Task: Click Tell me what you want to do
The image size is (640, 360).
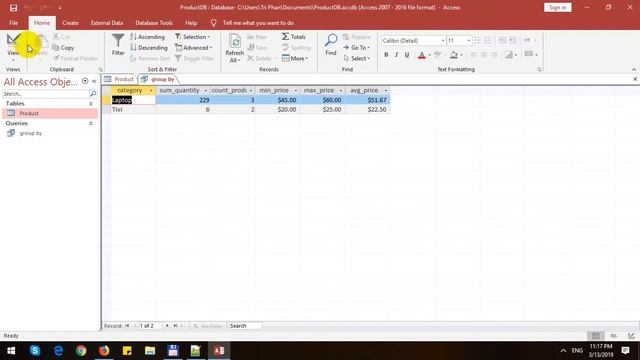Action: pyautogui.click(x=258, y=23)
